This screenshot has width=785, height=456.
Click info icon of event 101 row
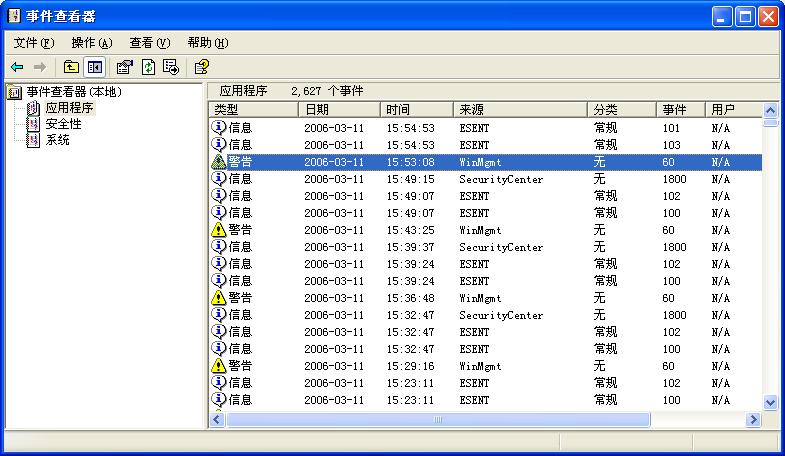coord(218,127)
